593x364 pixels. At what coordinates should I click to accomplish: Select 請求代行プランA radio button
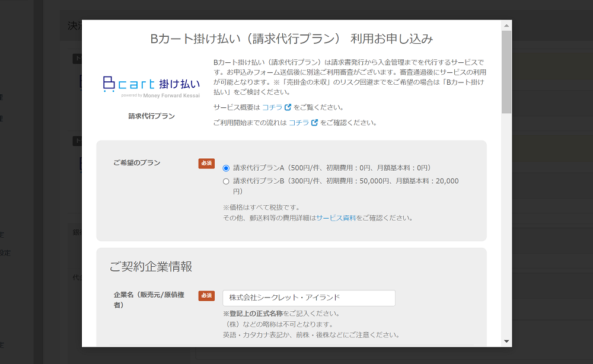tap(226, 168)
